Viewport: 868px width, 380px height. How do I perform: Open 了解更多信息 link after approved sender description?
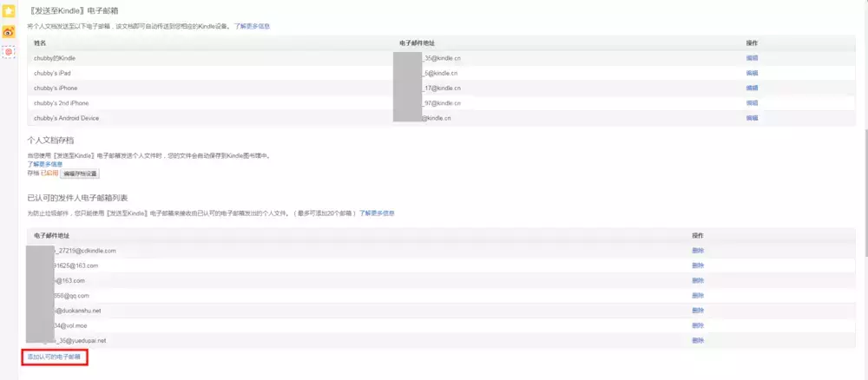coord(377,213)
